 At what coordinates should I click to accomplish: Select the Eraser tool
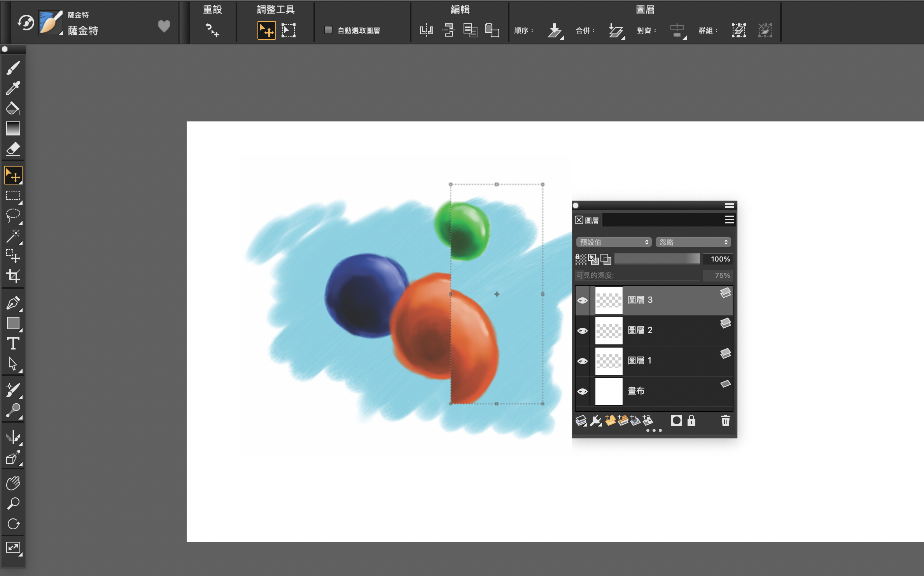[x=13, y=149]
